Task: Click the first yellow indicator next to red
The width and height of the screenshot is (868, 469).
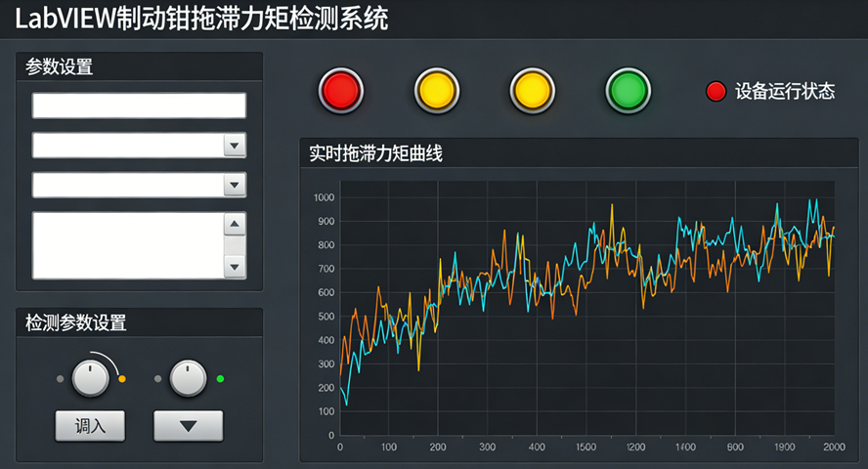Action: (x=436, y=91)
